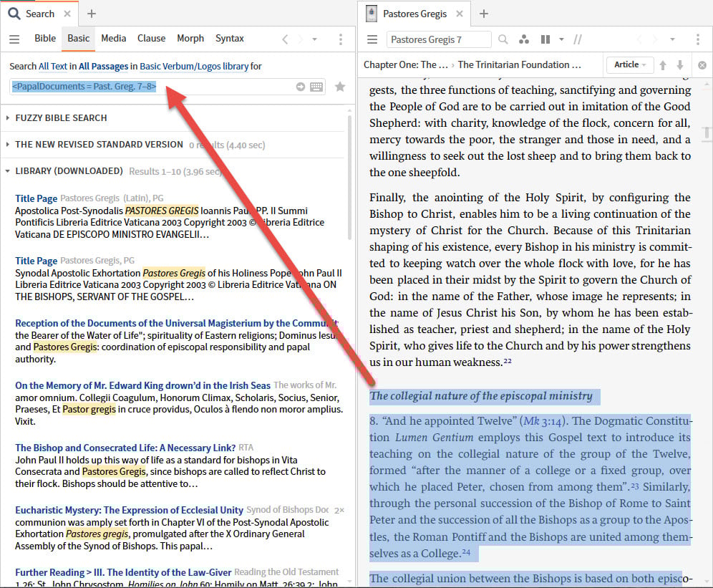Switch to Bible search type

45,38
